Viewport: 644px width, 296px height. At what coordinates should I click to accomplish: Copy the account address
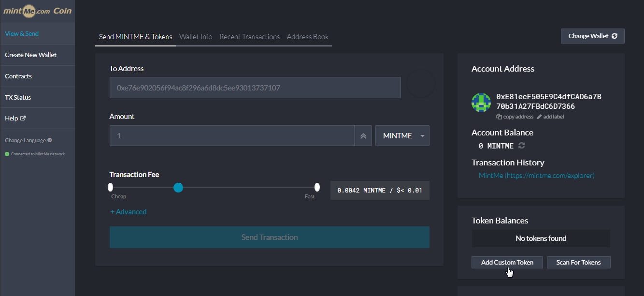515,117
